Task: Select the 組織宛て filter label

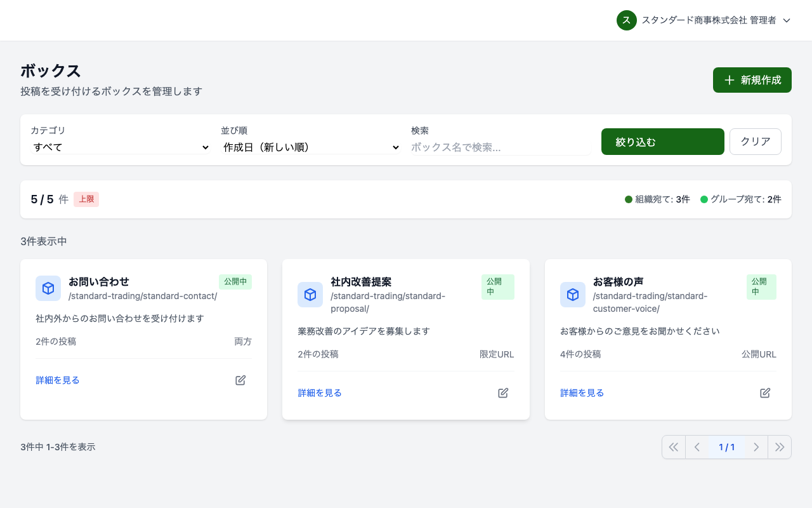Action: tap(658, 199)
